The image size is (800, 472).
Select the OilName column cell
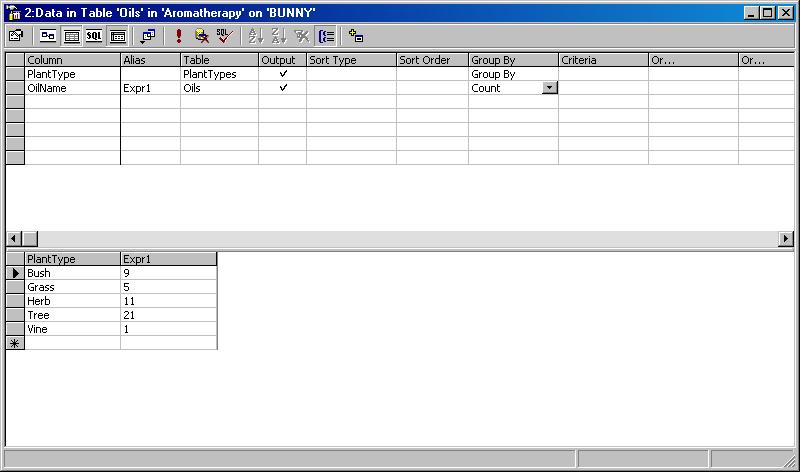pos(72,87)
